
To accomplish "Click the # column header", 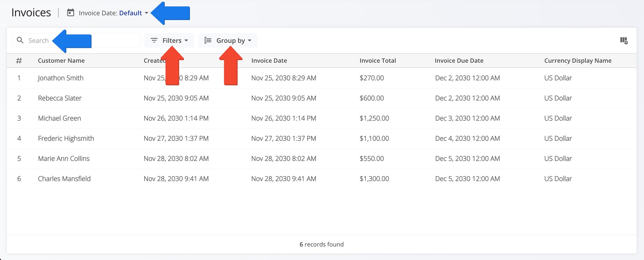I will (19, 60).
